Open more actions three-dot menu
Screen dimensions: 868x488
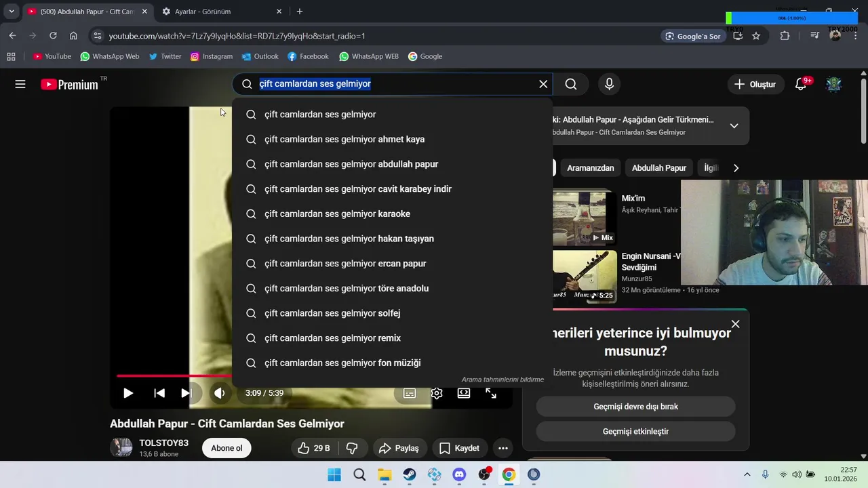[x=502, y=448]
